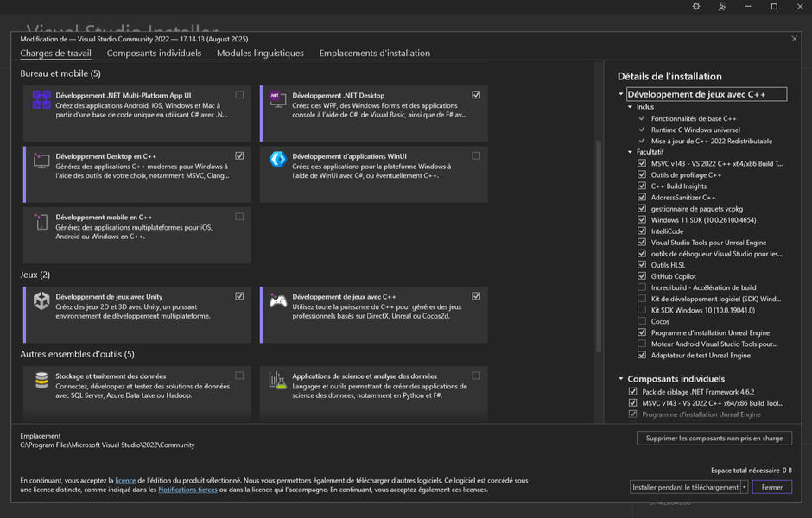Image resolution: width=812 pixels, height=518 pixels.
Task: Click the .NET Desktop workload icon
Action: click(x=277, y=98)
